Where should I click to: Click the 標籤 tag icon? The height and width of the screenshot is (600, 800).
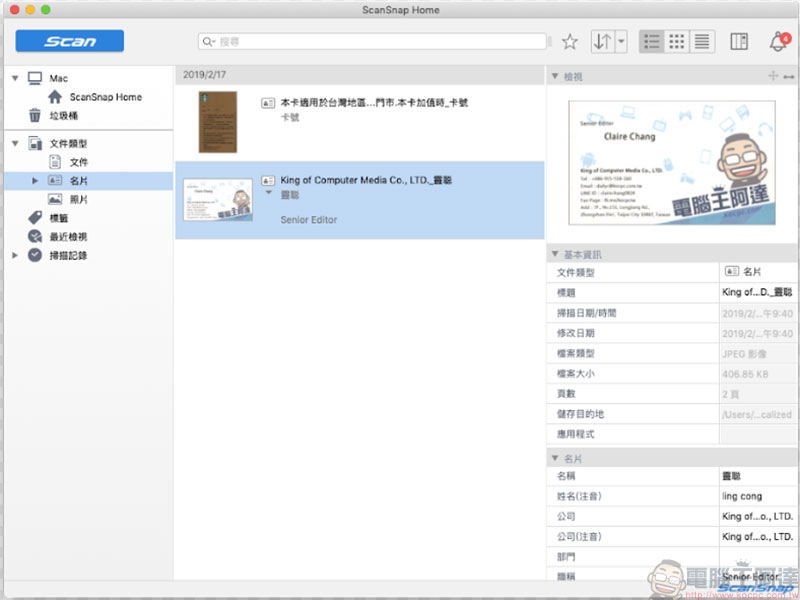(x=35, y=218)
